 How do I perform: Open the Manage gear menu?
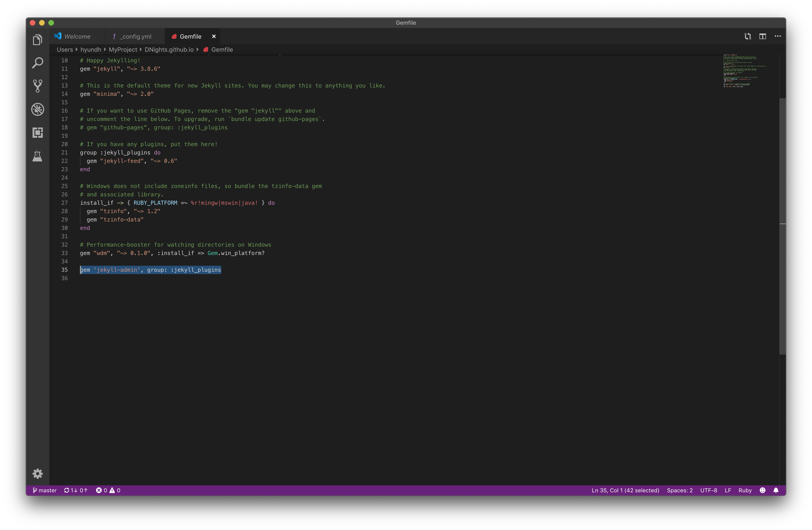(x=37, y=474)
